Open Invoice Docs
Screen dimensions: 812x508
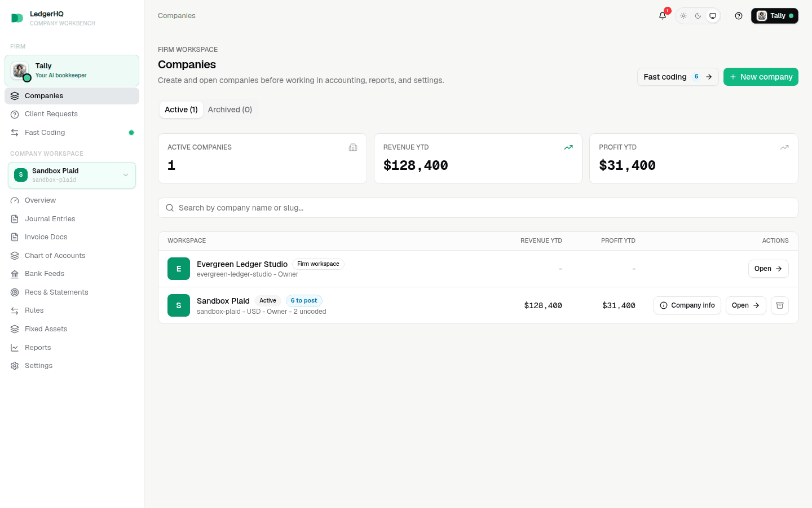click(72, 237)
